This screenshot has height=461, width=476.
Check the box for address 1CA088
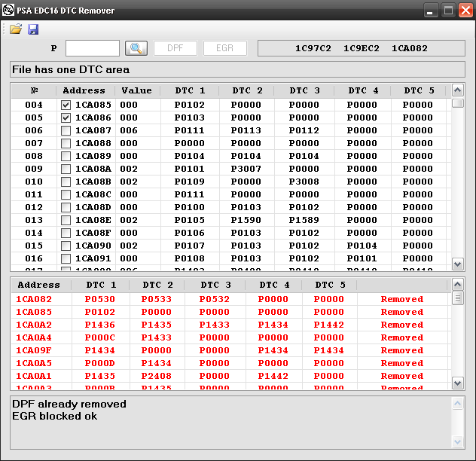(66, 143)
